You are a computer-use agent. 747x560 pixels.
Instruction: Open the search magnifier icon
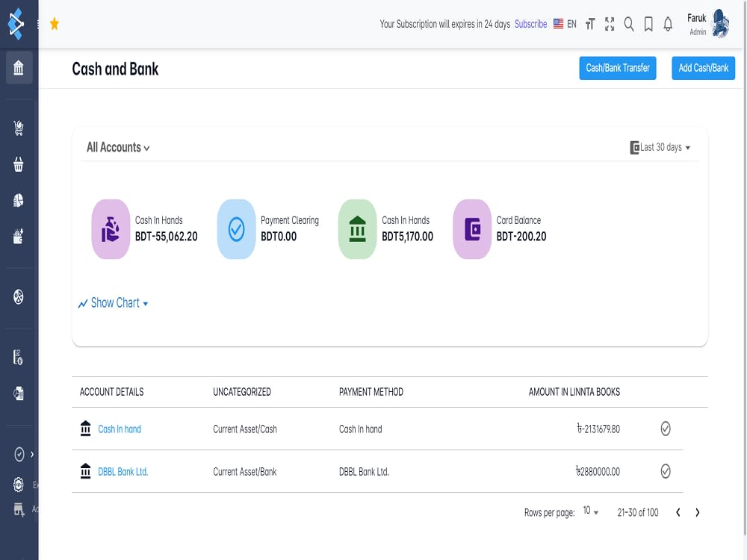pos(629,24)
